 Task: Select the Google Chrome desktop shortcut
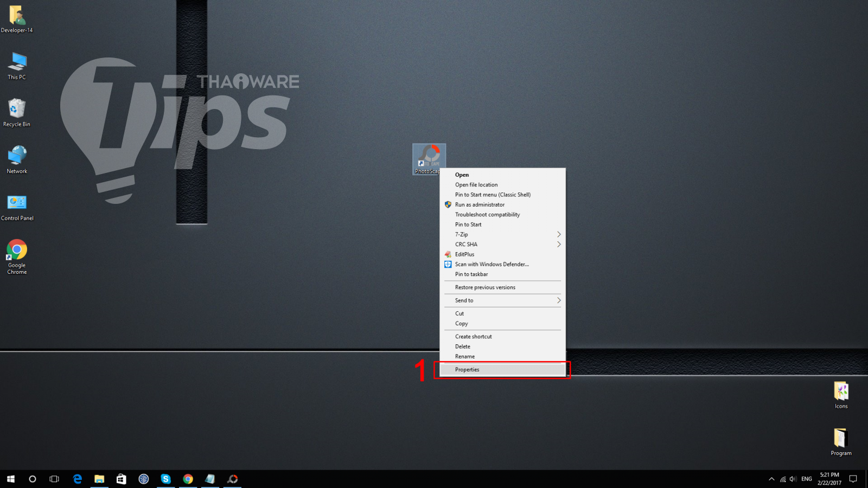tap(17, 257)
